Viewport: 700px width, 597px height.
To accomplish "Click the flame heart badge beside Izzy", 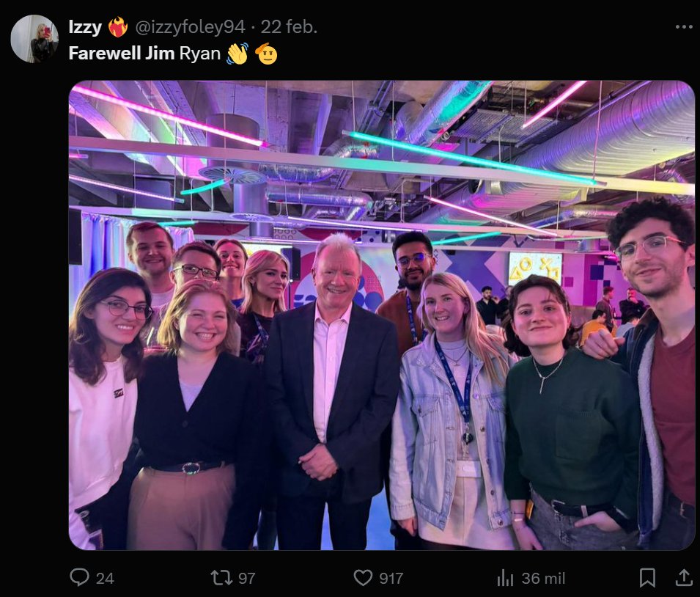I will [118, 27].
